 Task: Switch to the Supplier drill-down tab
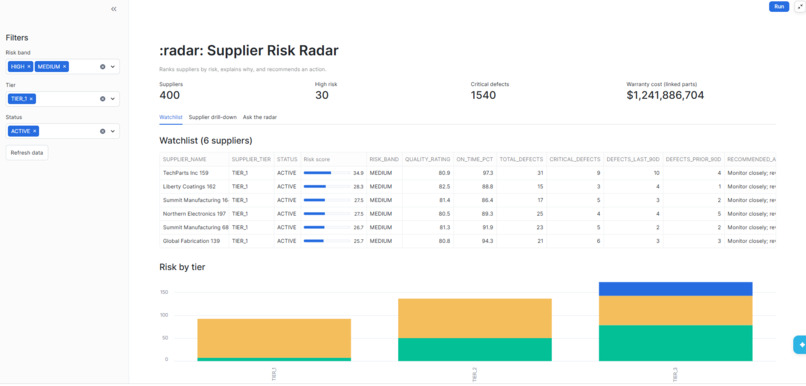coord(213,117)
